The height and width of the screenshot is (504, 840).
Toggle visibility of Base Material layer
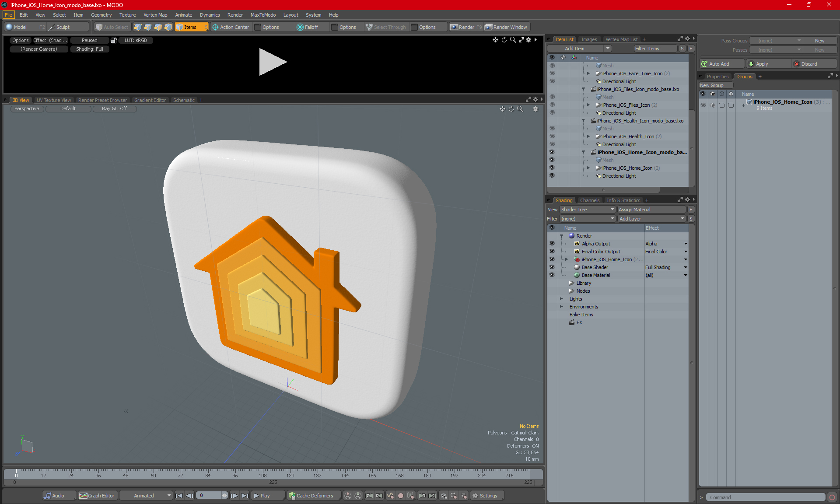point(552,275)
